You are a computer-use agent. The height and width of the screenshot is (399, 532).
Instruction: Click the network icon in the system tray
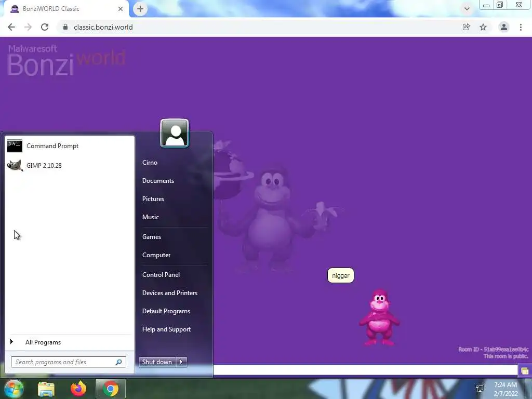pyautogui.click(x=480, y=389)
